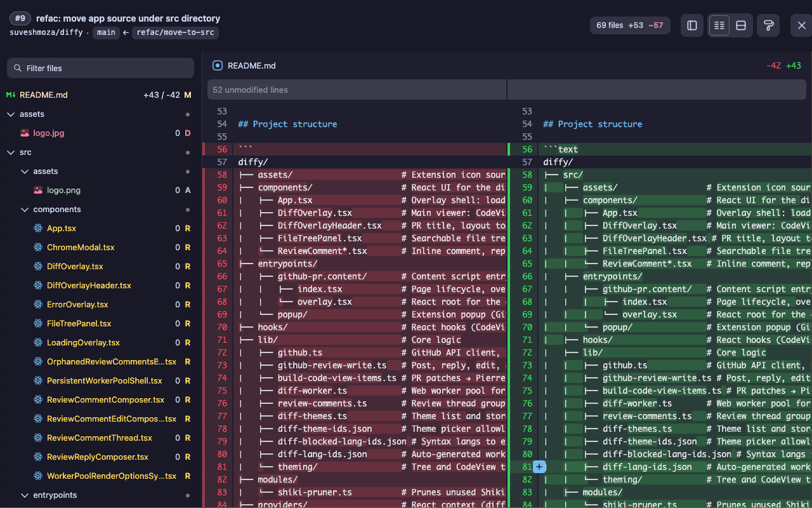The height and width of the screenshot is (508, 812).
Task: Click the image icon next to logo.png
Action: pos(38,190)
